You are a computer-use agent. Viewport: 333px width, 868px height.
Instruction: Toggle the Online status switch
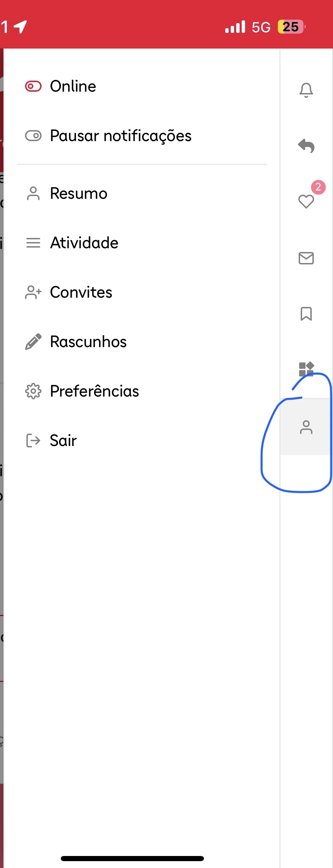coord(33,86)
